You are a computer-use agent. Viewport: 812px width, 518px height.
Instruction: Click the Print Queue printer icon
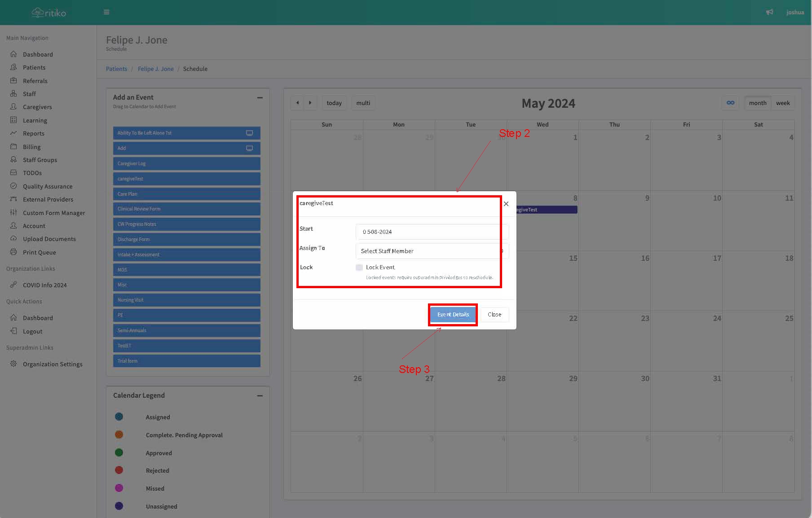[13, 252]
